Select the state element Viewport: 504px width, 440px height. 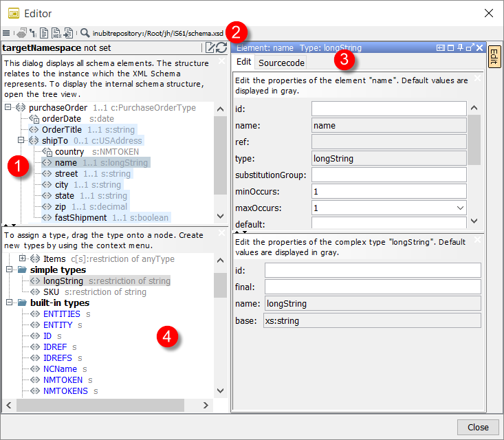tap(85, 195)
